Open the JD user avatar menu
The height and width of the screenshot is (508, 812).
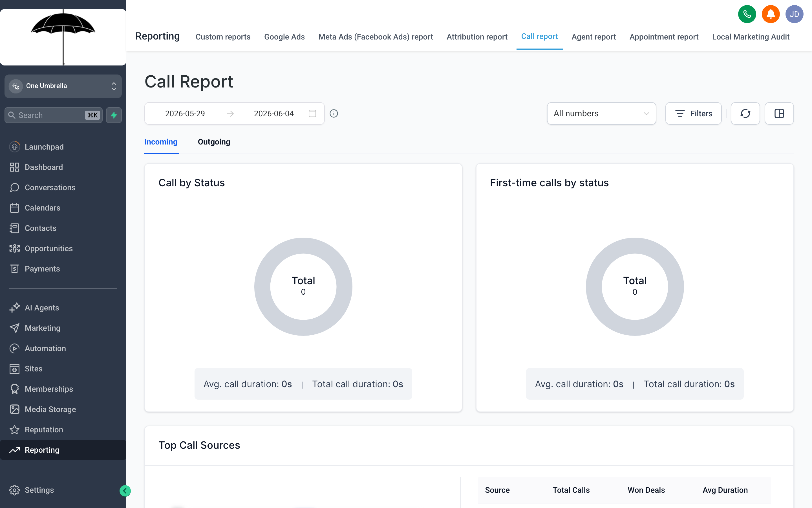click(794, 14)
